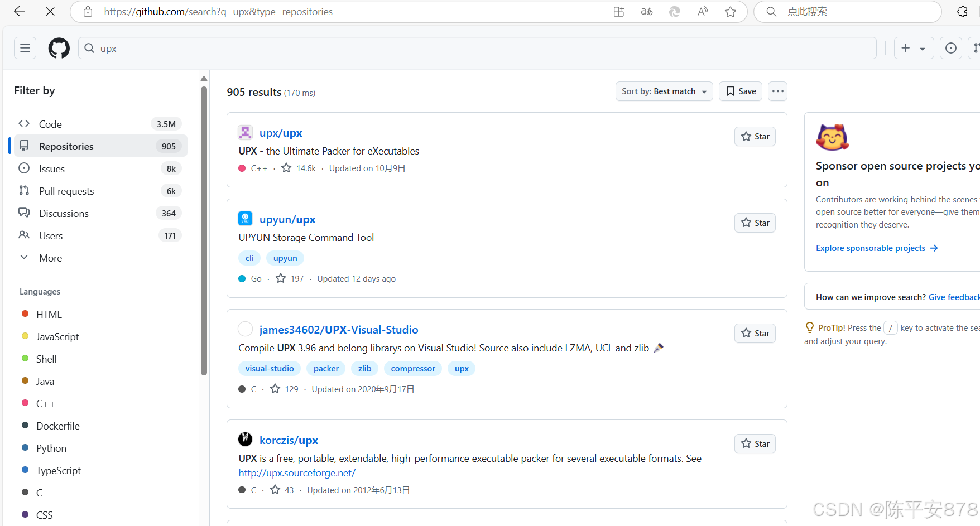Select the cli topic tag
Viewport: 980px width, 526px height.
tap(249, 258)
